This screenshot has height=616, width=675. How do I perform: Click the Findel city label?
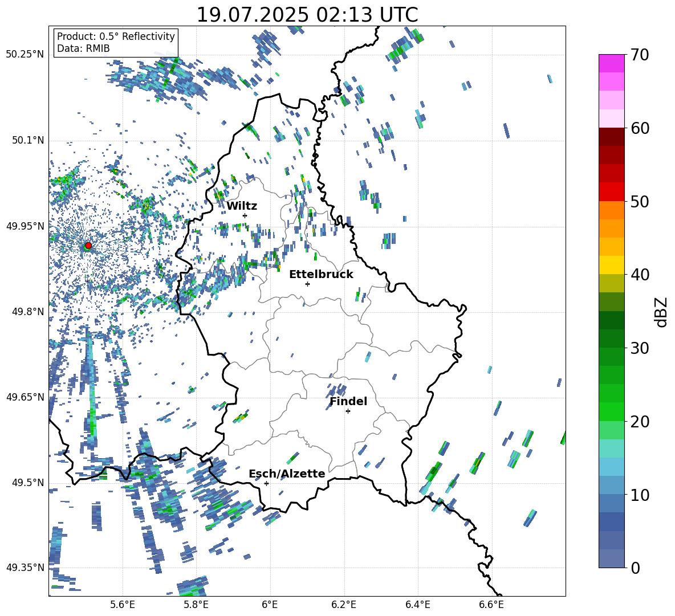348,401
